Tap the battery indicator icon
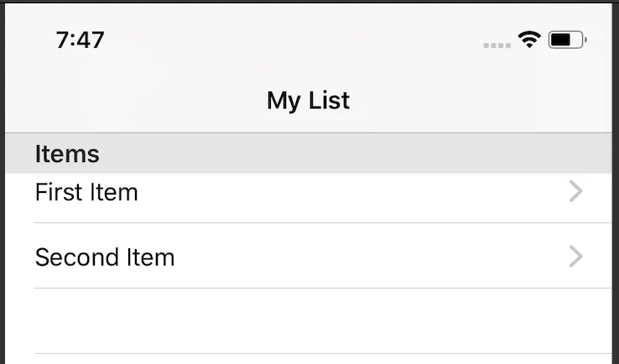Image resolution: width=619 pixels, height=364 pixels. pyautogui.click(x=567, y=39)
